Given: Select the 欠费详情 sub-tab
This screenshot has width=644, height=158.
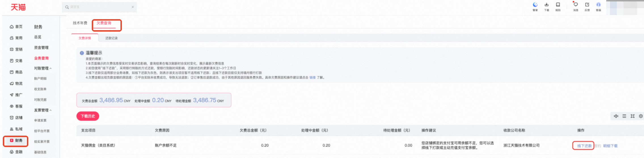Looking at the screenshot, I should point(85,38).
